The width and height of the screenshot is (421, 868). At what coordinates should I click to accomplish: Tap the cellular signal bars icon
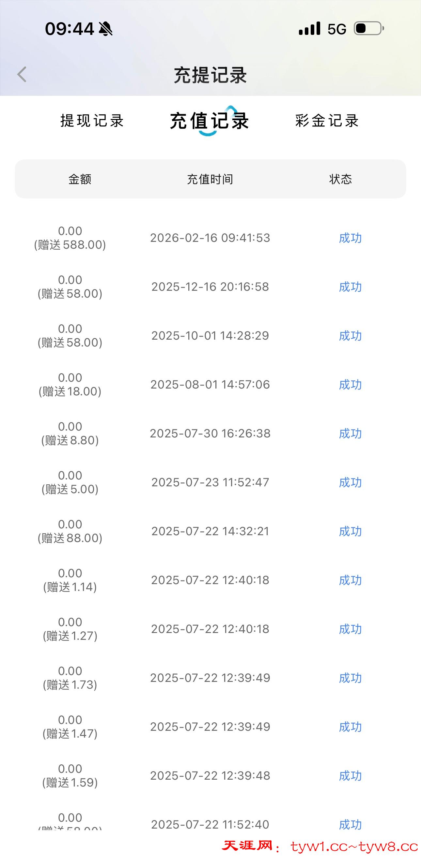click(x=309, y=29)
